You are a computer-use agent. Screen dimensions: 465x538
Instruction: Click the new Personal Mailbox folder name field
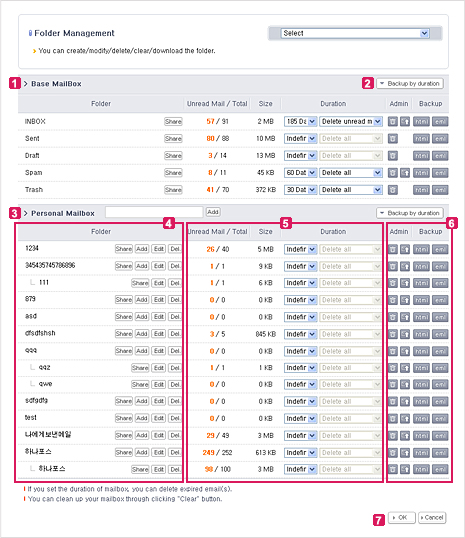(x=154, y=212)
